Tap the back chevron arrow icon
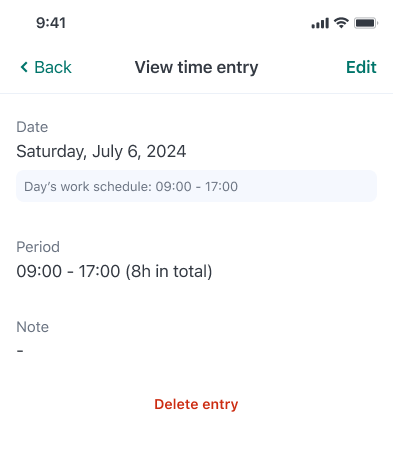393x450 pixels. (24, 67)
